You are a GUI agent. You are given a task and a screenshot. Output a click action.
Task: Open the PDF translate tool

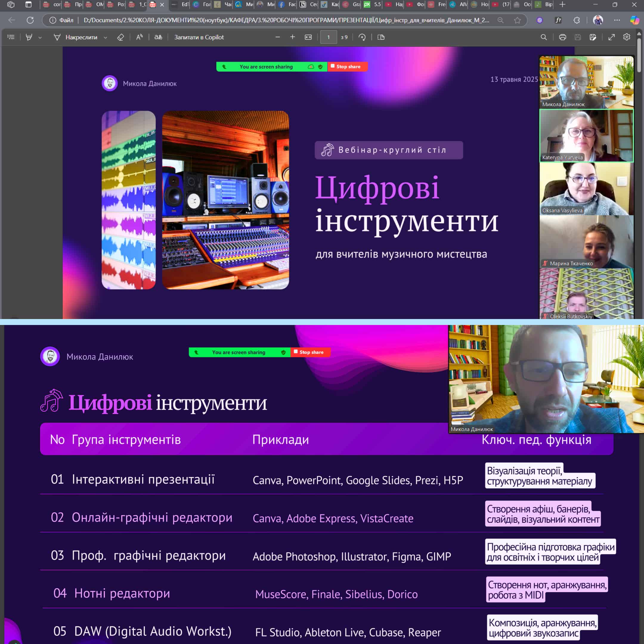click(158, 37)
